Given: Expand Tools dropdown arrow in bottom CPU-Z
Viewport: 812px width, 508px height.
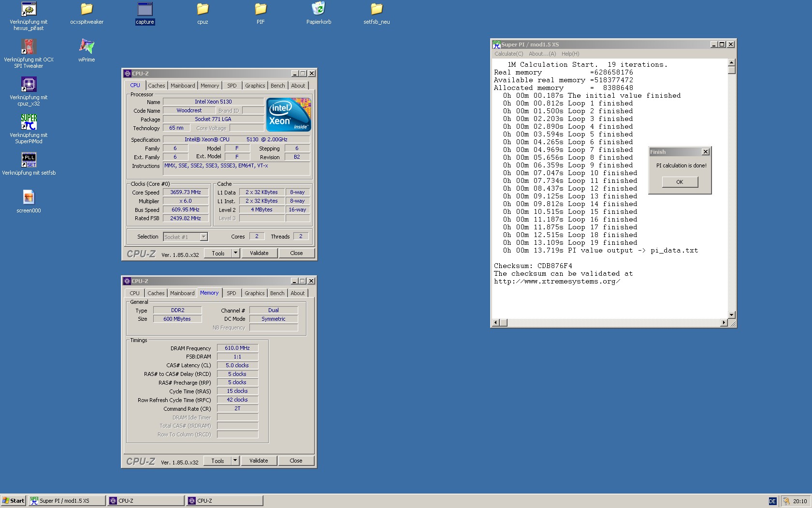Looking at the screenshot, I should point(235,461).
